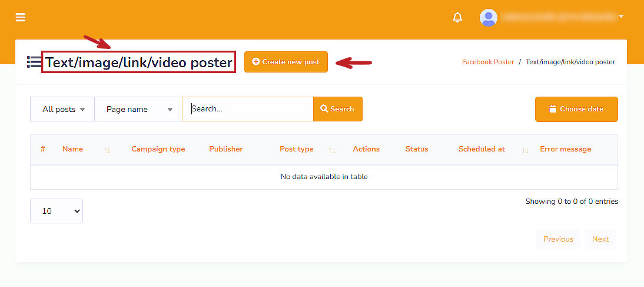The height and width of the screenshot is (287, 644).
Task: Open the hamburger sidebar menu
Action: [21, 17]
